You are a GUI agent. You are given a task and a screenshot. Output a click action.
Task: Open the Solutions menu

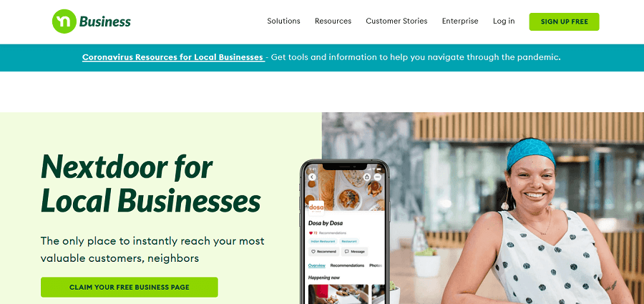[284, 21]
